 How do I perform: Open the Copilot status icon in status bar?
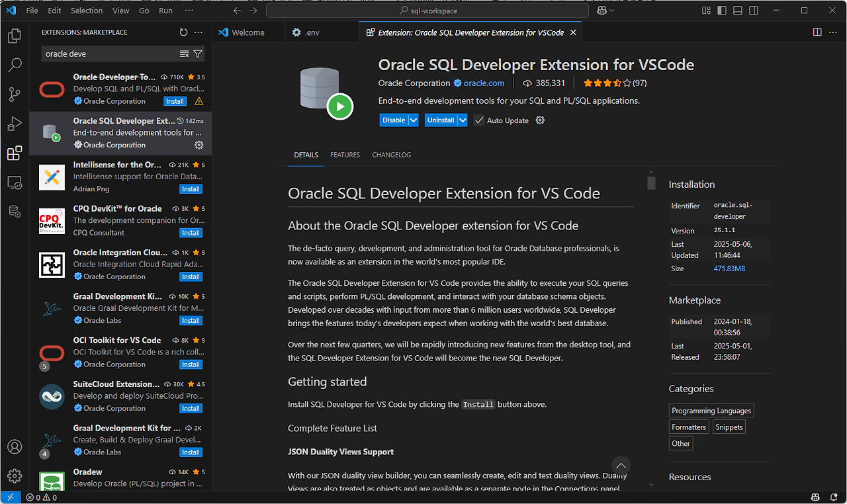[x=815, y=497]
